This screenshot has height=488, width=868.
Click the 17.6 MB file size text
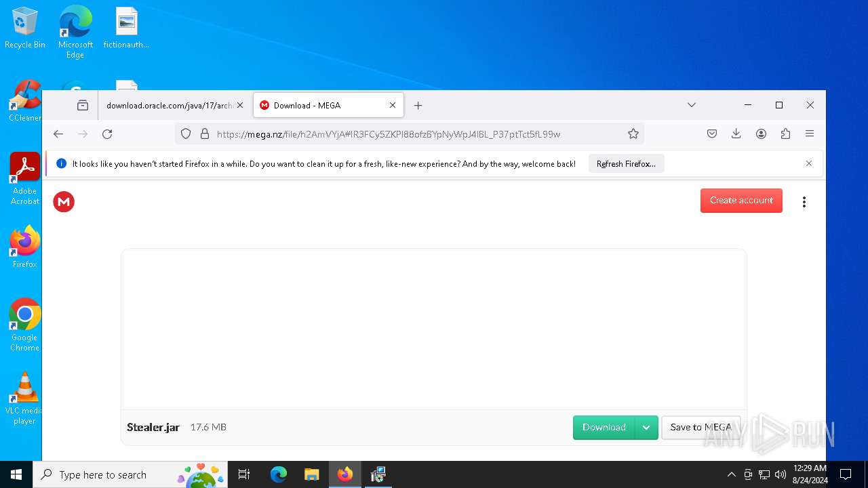(x=208, y=427)
